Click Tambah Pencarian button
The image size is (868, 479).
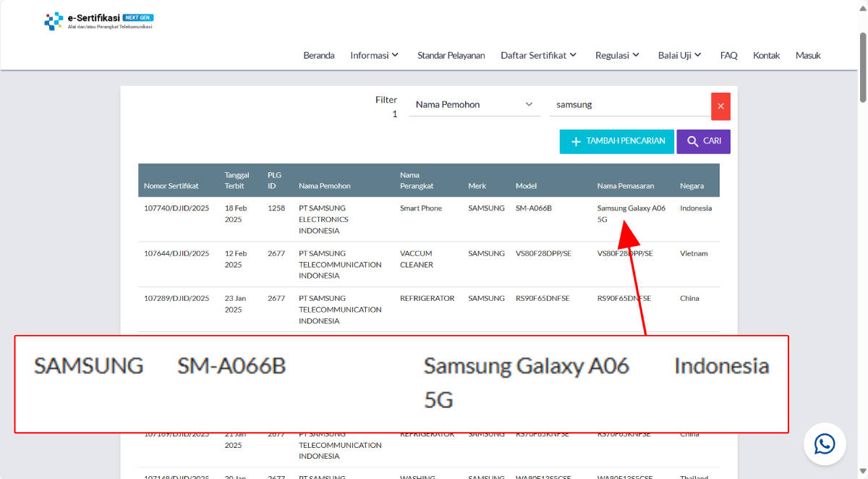pyautogui.click(x=617, y=141)
